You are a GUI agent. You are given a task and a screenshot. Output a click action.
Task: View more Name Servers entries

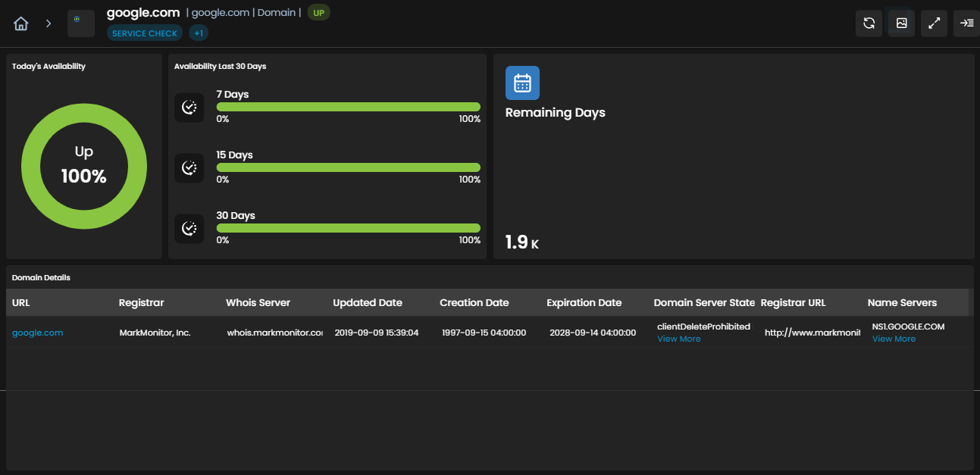894,339
